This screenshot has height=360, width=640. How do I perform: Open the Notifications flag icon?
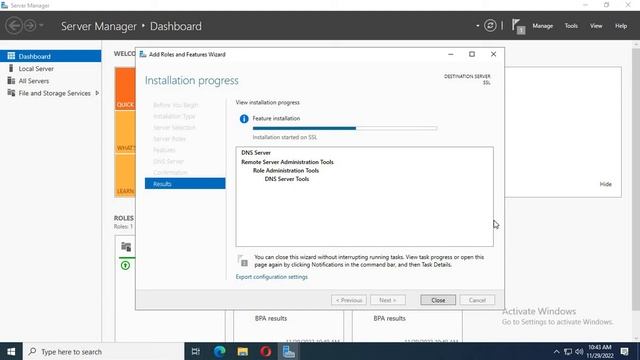click(518, 27)
